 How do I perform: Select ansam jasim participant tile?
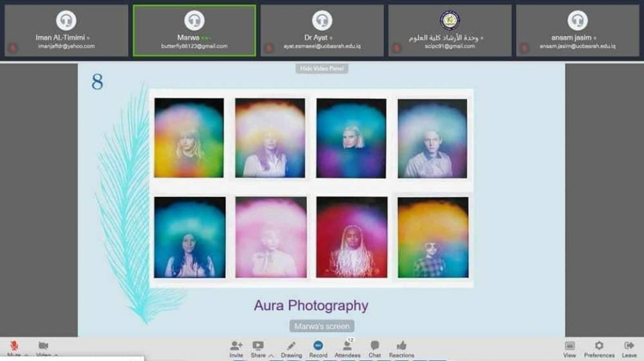coord(578,30)
